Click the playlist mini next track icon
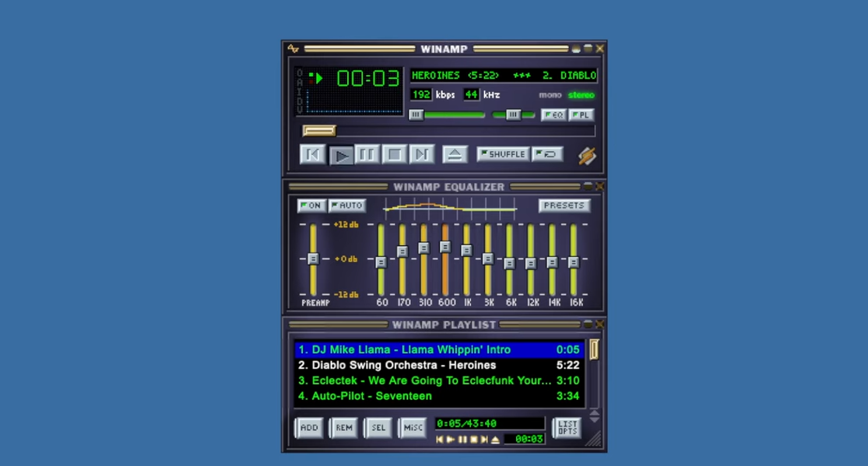This screenshot has width=868, height=466. (484, 440)
